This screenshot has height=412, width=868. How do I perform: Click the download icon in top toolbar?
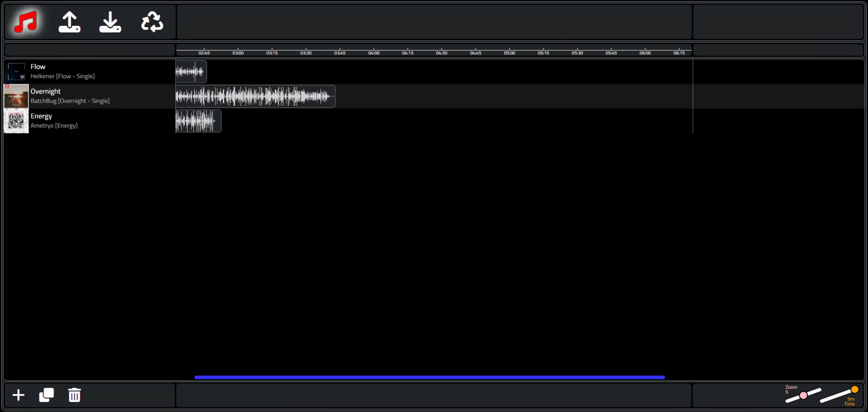click(110, 22)
